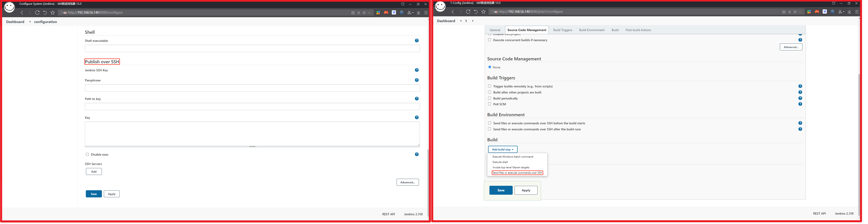Collapse the Add build step dropdown
The height and width of the screenshot is (224, 868).
pos(502,149)
